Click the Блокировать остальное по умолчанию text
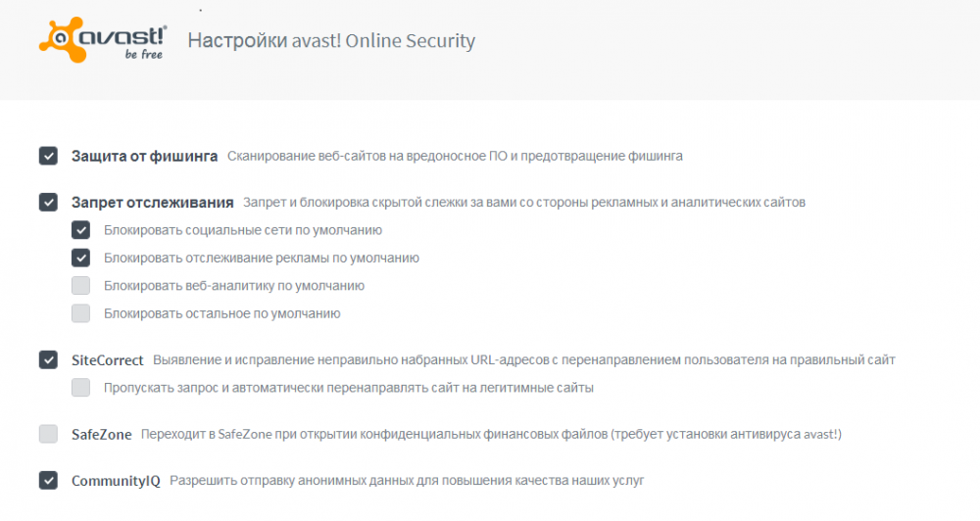This screenshot has height=521, width=980. [x=221, y=313]
